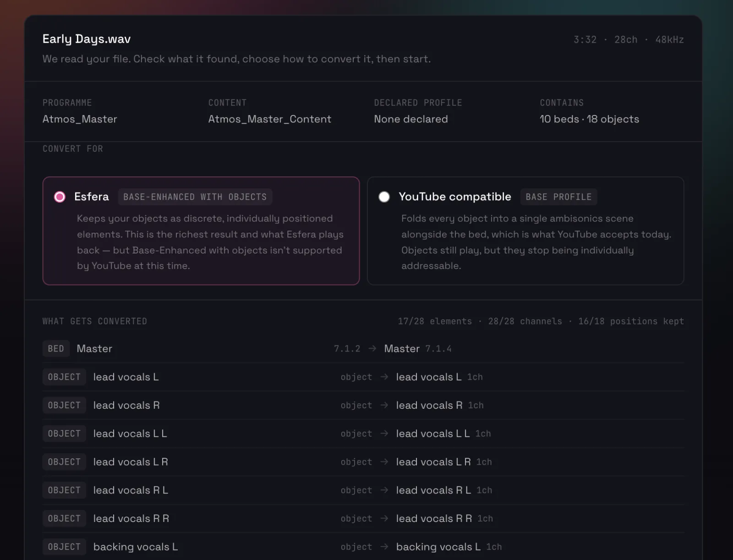Click the 7.1.2 source layout label
Viewport: 733px width, 560px height.
(347, 349)
